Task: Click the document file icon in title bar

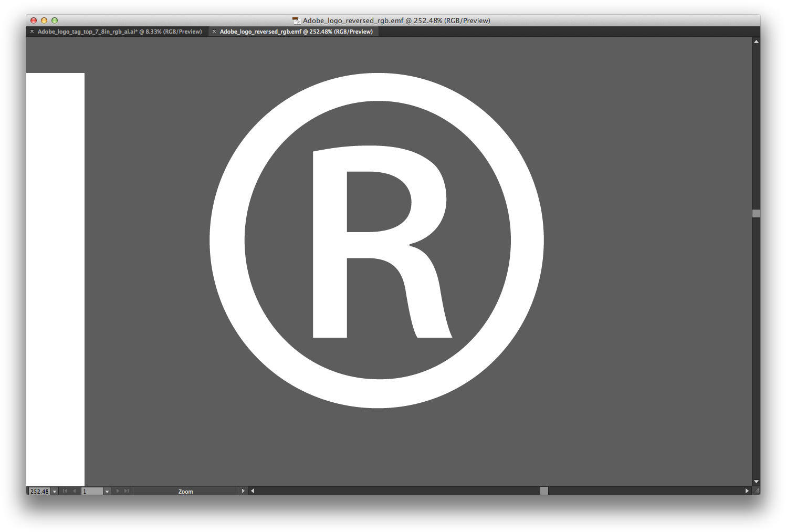Action: [296, 21]
